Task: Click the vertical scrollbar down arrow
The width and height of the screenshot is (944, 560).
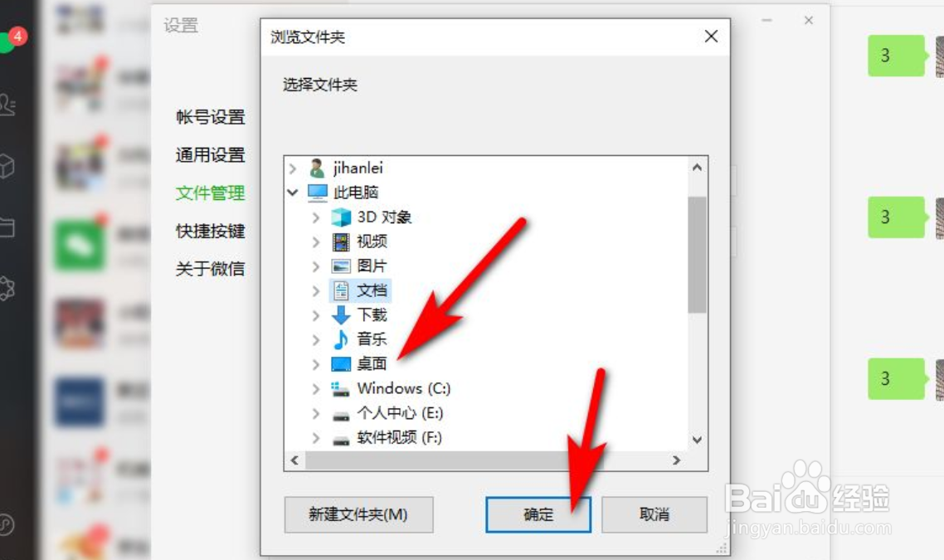Action: point(697,440)
